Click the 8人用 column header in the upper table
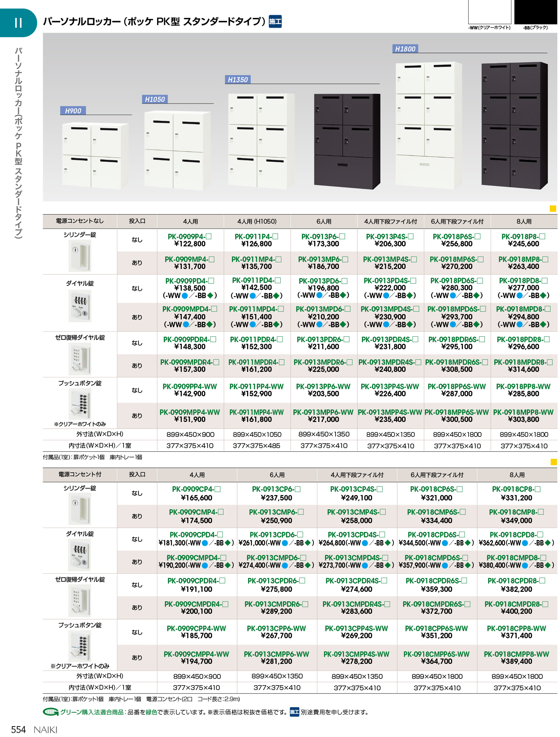 pos(524,222)
